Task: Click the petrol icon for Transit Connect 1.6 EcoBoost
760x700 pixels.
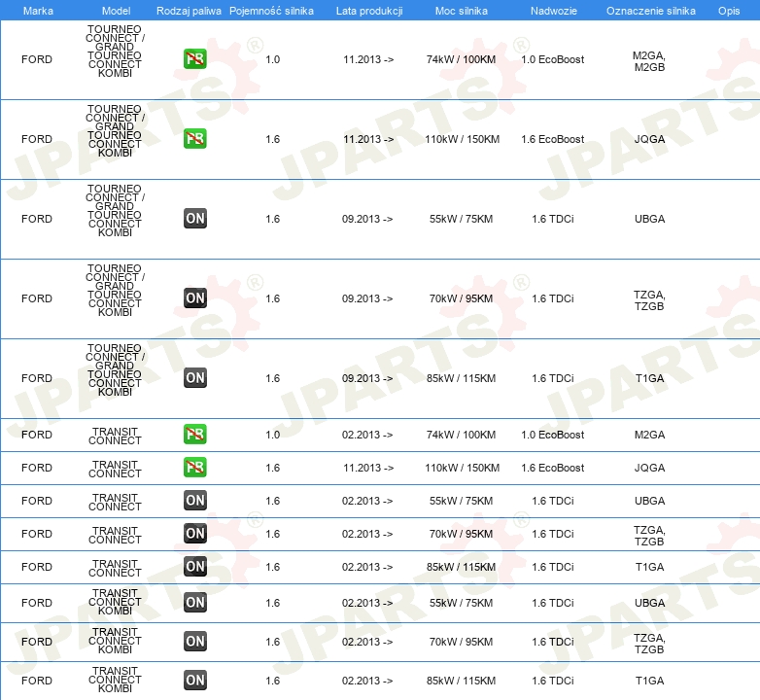Action: [x=194, y=468]
